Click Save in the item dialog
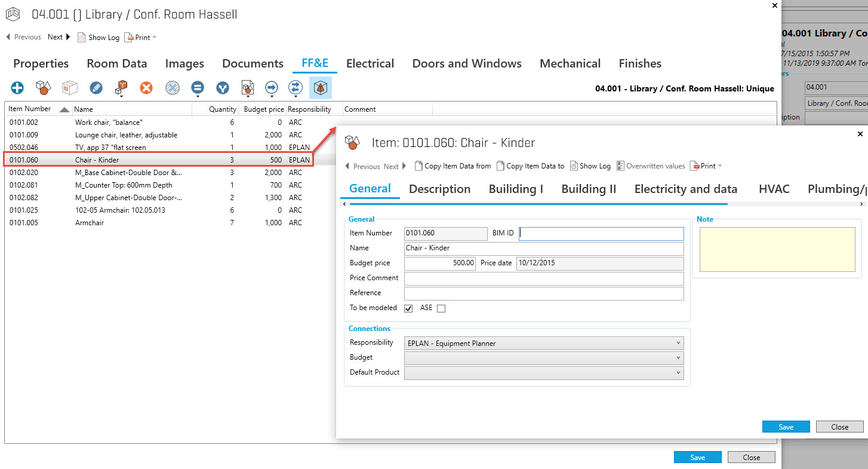The image size is (868, 469). point(786,427)
